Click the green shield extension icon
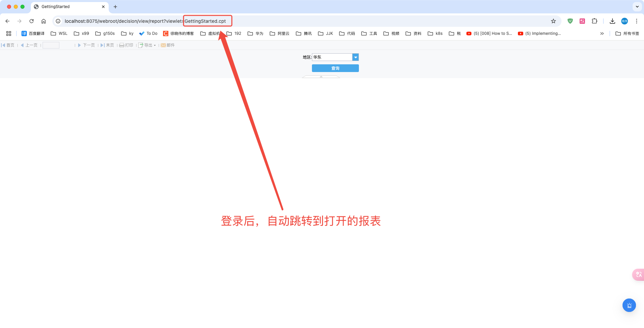Image resolution: width=644 pixels, height=328 pixels. coord(570,21)
